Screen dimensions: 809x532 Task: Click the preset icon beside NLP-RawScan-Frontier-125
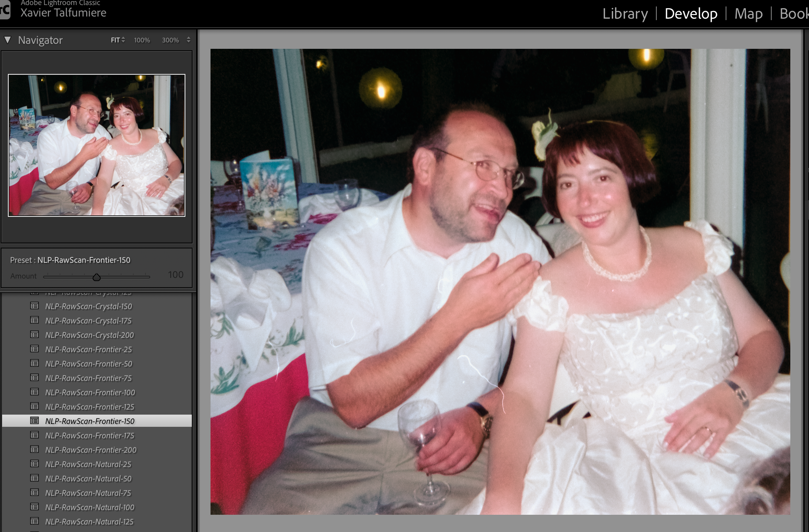pos(34,406)
